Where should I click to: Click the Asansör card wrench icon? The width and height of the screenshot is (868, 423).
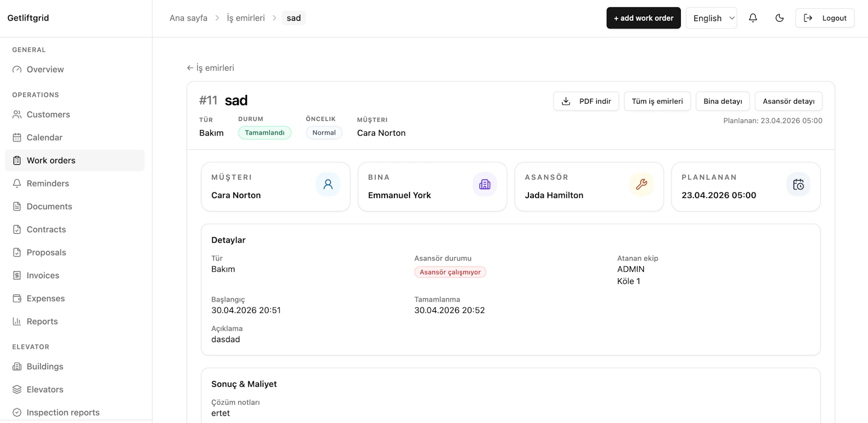tap(642, 184)
